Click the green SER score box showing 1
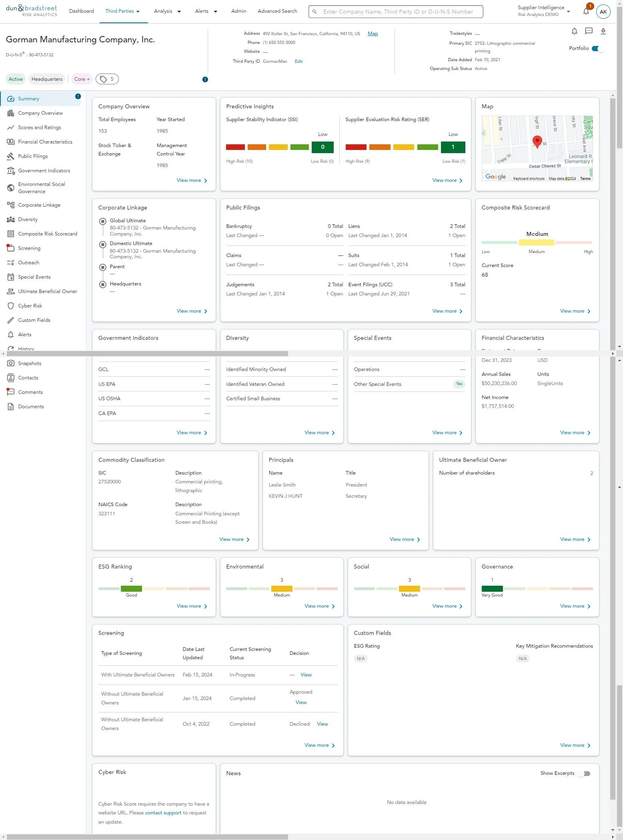This screenshot has height=840, width=623. [453, 147]
